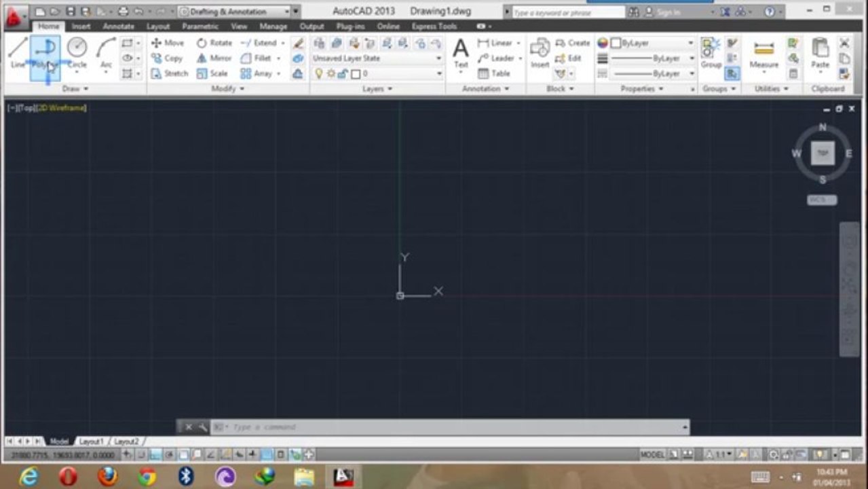The height and width of the screenshot is (489, 868).
Task: Click the Save icon in quick access toolbar
Action: point(71,12)
